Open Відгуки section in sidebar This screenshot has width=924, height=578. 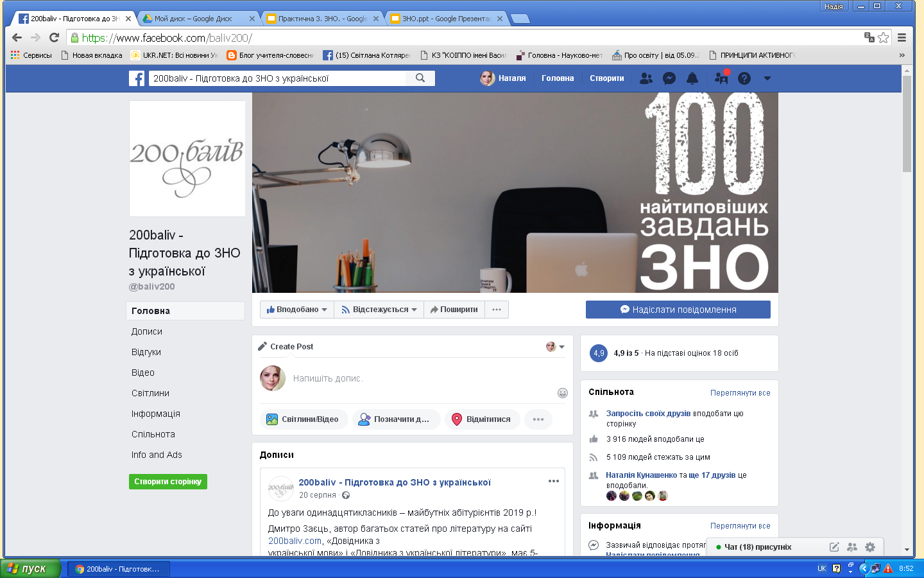point(146,352)
